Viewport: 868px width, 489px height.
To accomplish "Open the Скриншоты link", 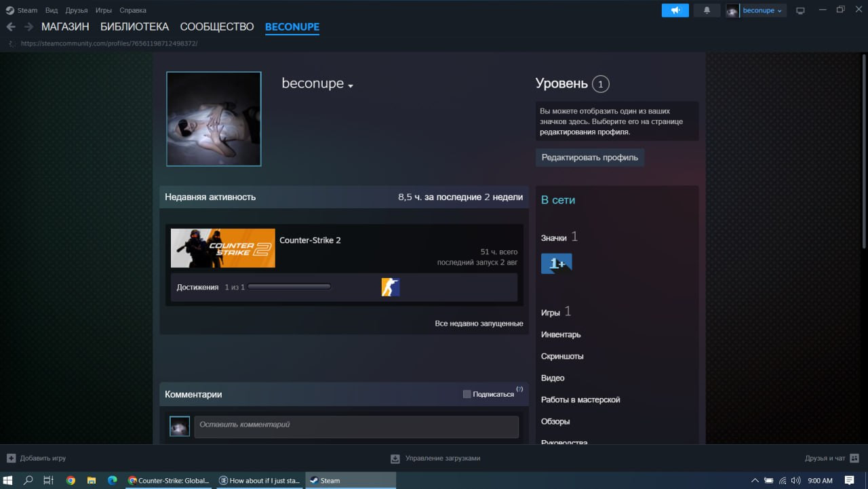I will tap(562, 356).
